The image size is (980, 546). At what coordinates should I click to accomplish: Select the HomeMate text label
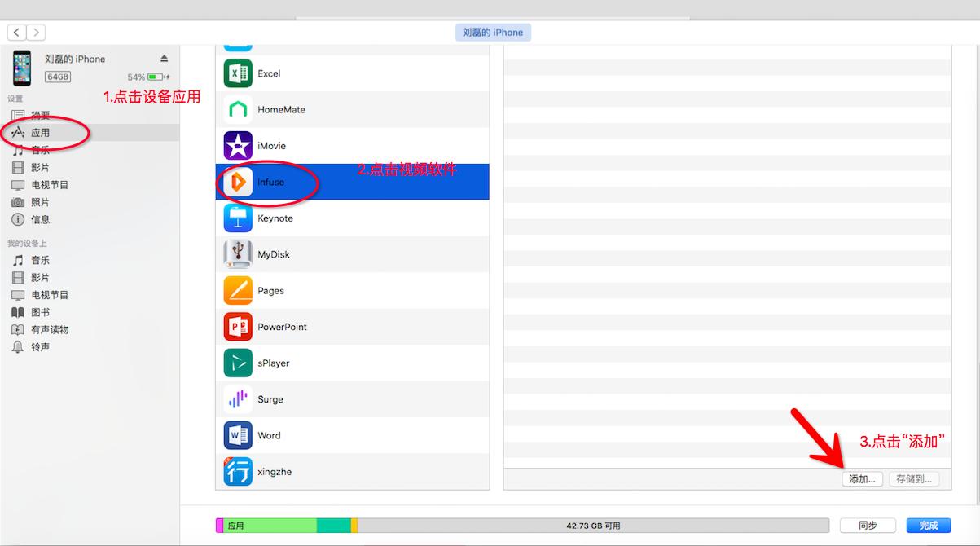(x=281, y=109)
